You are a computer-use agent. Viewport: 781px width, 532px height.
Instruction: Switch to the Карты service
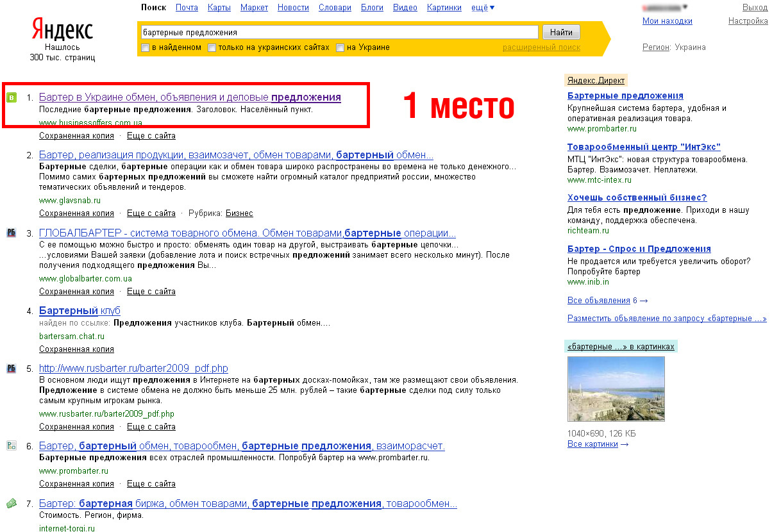(219, 8)
